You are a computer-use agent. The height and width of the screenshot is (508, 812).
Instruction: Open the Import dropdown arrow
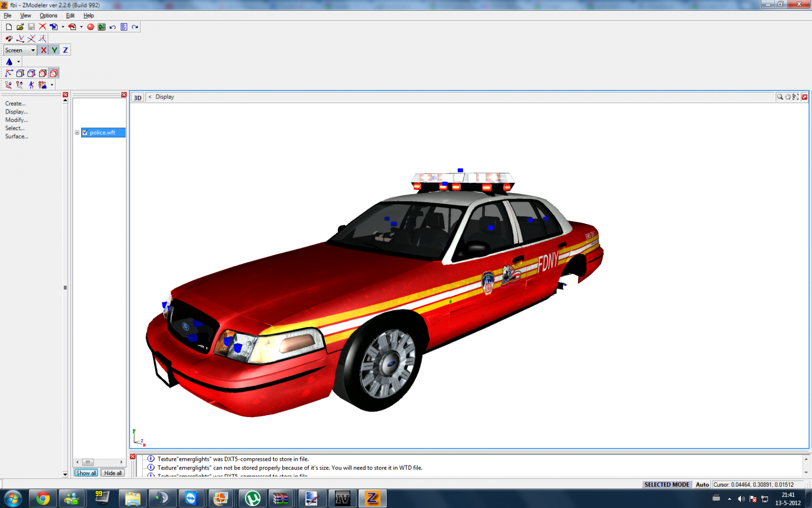[x=63, y=27]
